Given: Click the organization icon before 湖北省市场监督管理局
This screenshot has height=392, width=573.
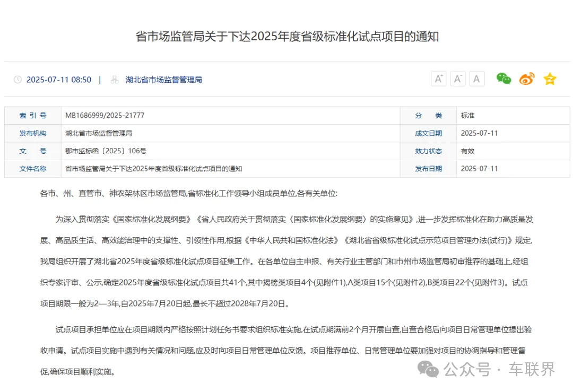Looking at the screenshot, I should pyautogui.click(x=115, y=80).
